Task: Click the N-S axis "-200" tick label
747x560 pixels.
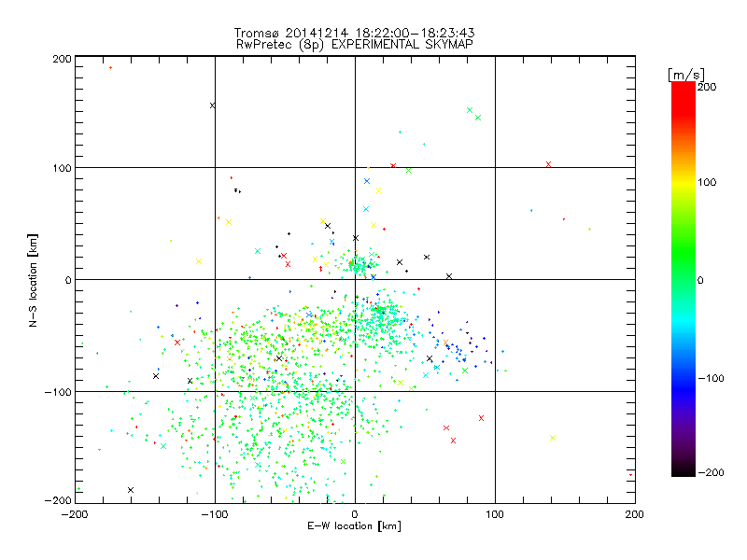Action: [58, 500]
